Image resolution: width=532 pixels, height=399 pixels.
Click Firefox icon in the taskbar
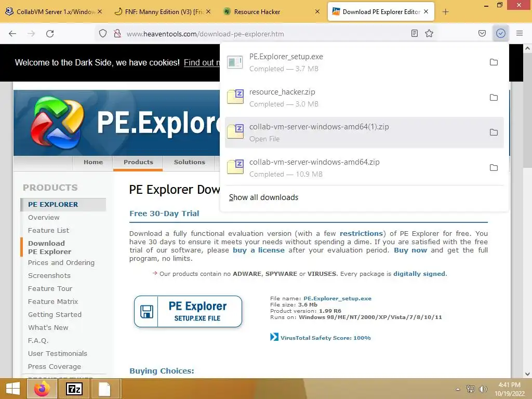[42, 389]
